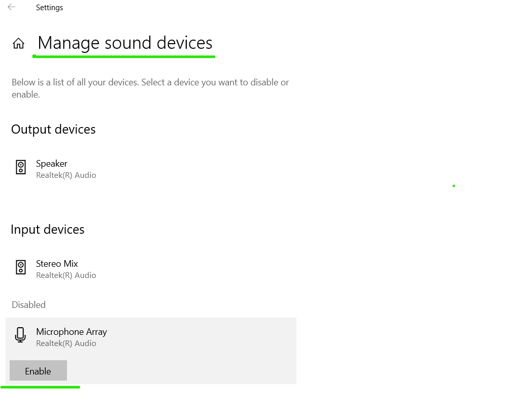The width and height of the screenshot is (532, 407).
Task: Enable the Microphone Array device
Action: point(38,371)
